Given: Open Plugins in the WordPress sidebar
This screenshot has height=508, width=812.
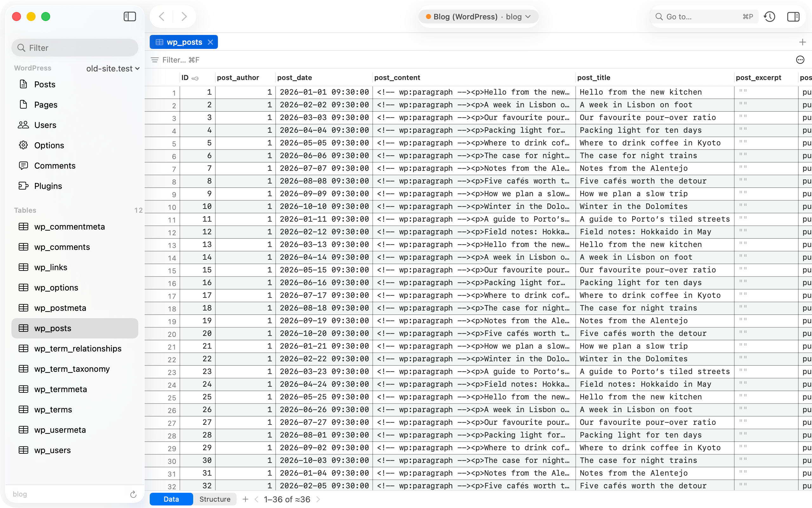Looking at the screenshot, I should click(75, 186).
